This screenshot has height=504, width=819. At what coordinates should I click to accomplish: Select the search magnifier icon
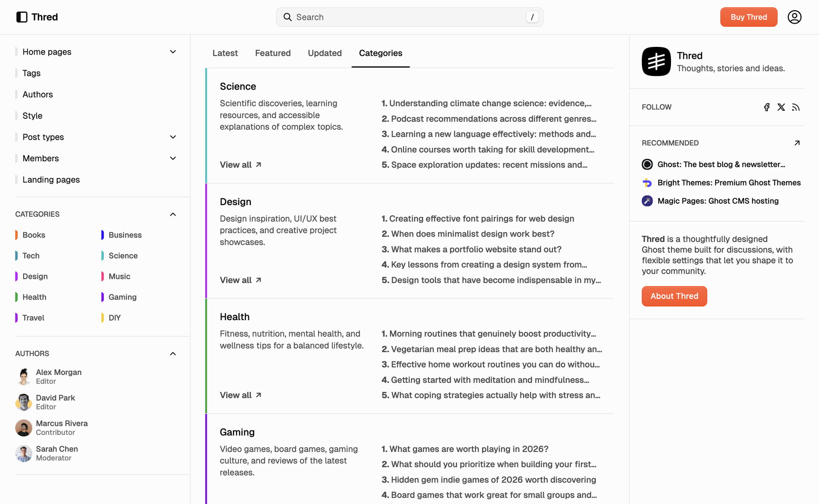(288, 17)
